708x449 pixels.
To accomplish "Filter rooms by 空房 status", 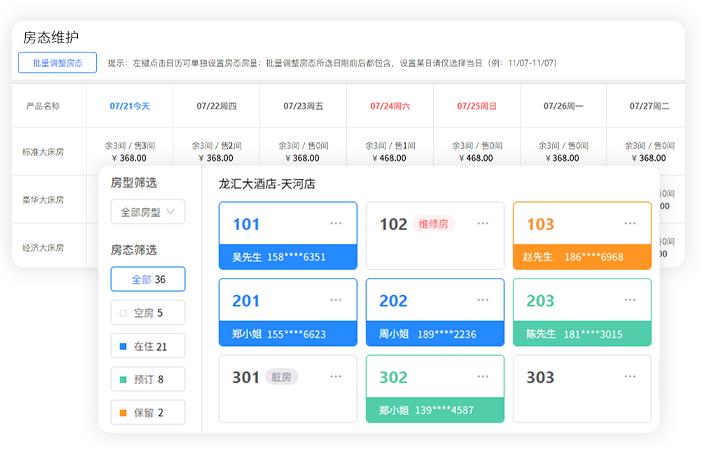I will pos(148,313).
